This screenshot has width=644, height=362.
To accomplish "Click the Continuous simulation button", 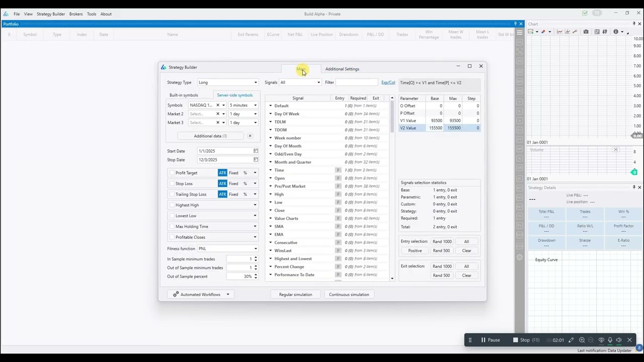I will point(349,295).
